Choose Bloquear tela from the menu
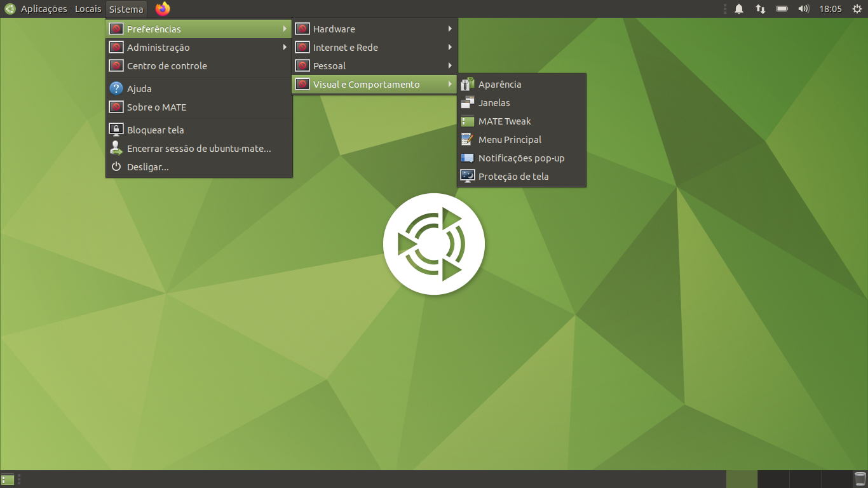Viewport: 868px width, 488px height. point(199,130)
